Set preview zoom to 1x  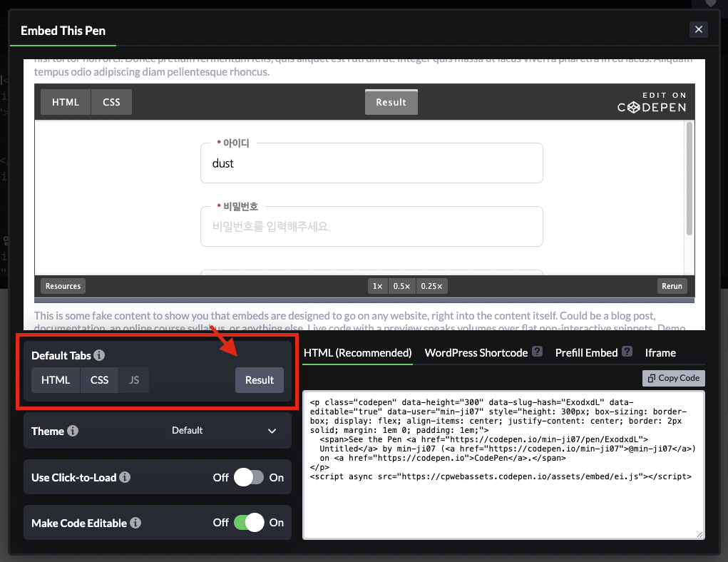[378, 286]
